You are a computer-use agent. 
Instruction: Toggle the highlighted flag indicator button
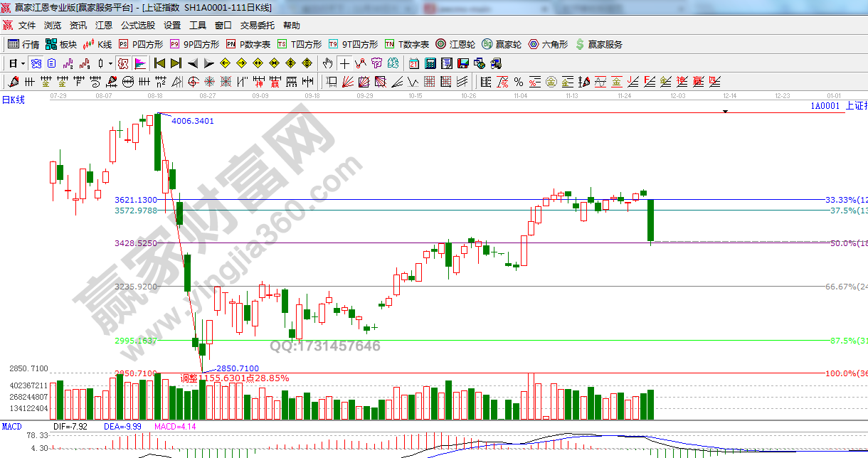(139, 63)
